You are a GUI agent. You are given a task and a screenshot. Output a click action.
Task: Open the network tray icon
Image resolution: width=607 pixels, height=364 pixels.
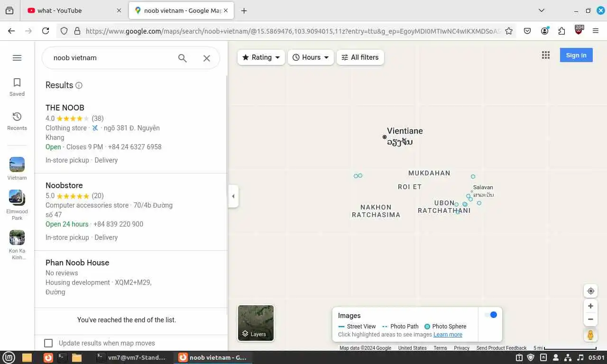pyautogui.click(x=568, y=357)
